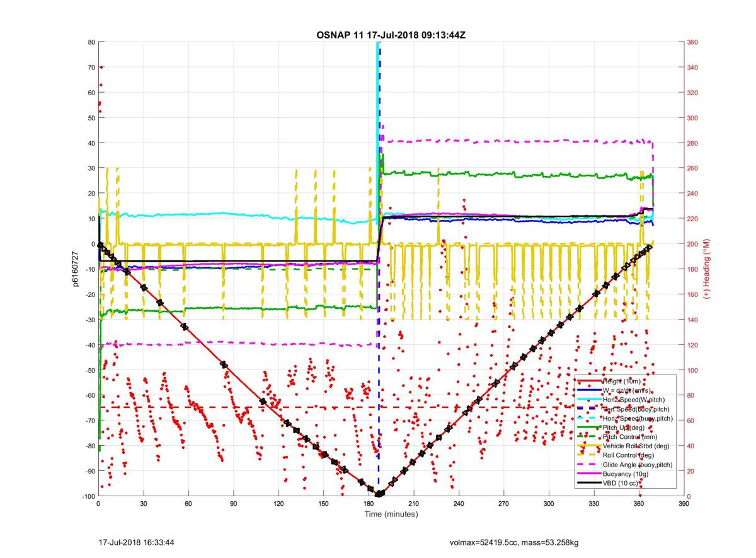Select the y-axis tick label -90
The width and height of the screenshot is (756, 558).
(89, 471)
